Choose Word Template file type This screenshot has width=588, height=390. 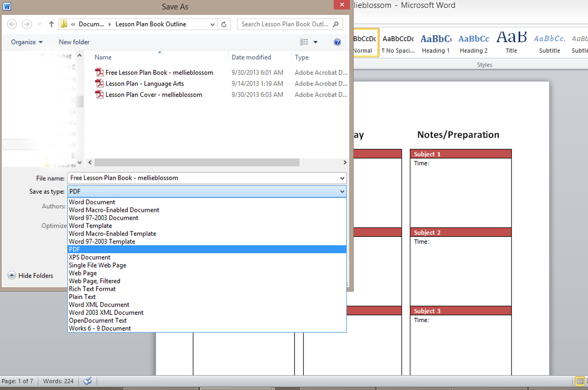(207, 226)
